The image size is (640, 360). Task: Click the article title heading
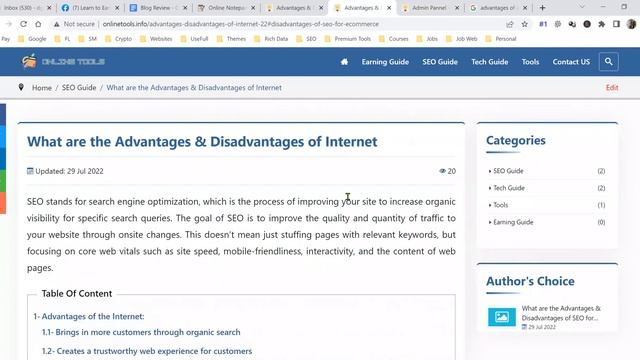(202, 142)
